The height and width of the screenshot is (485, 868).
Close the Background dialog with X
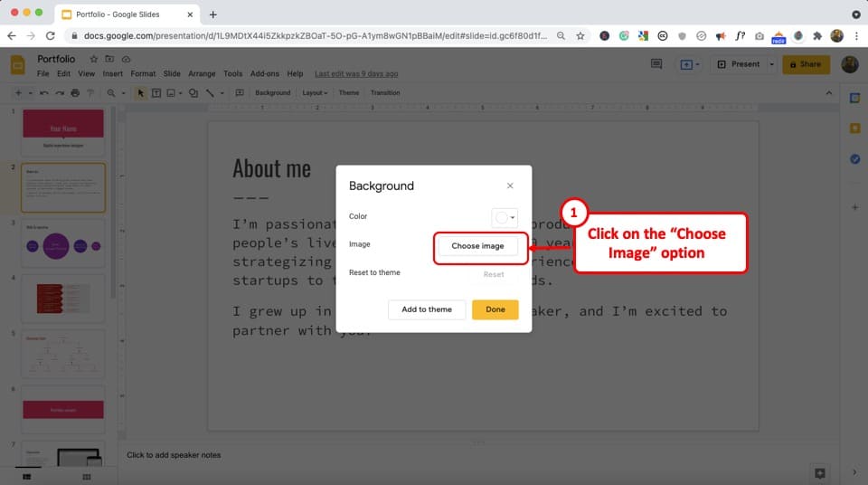(510, 185)
